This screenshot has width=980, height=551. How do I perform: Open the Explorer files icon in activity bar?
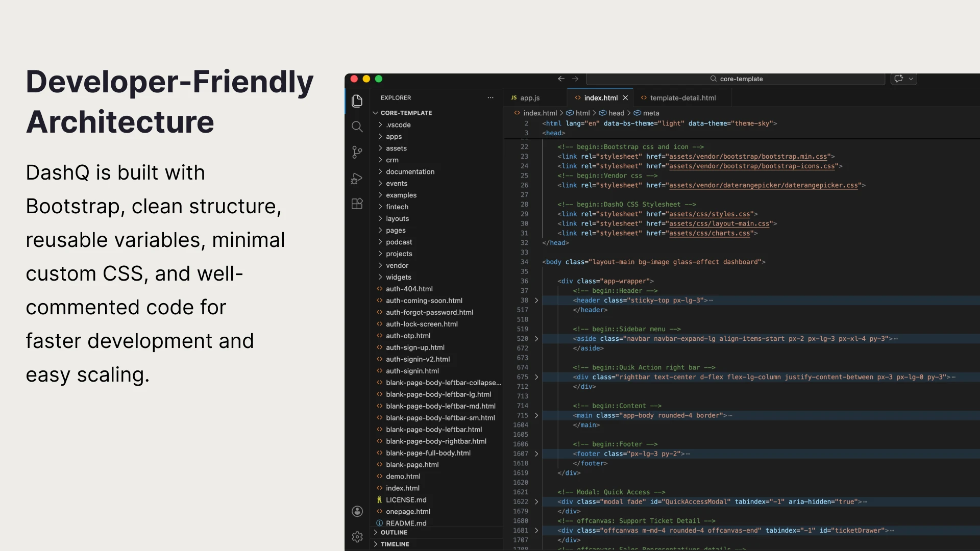(357, 101)
